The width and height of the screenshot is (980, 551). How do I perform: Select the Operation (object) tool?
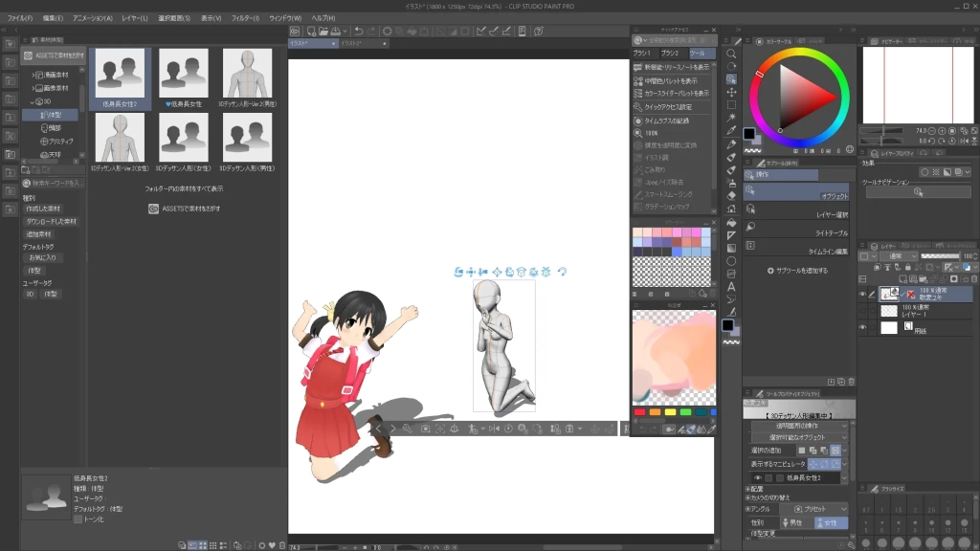[x=731, y=78]
